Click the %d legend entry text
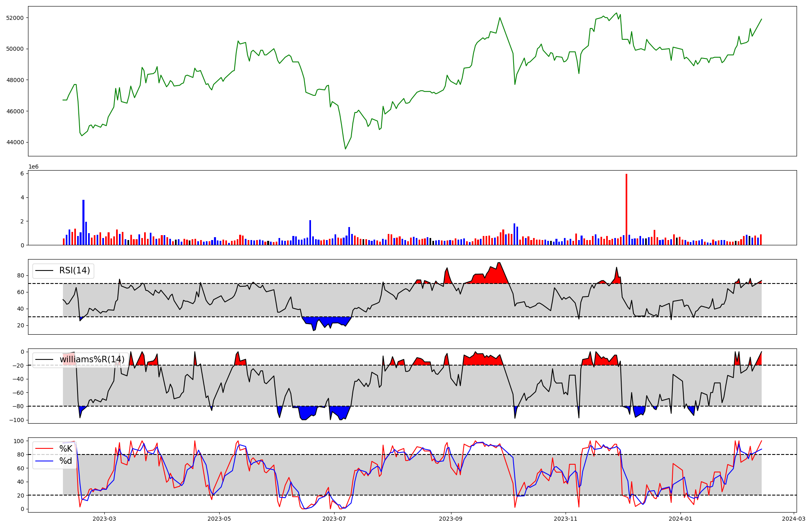Viewport: 812px width, 528px height. pos(66,461)
